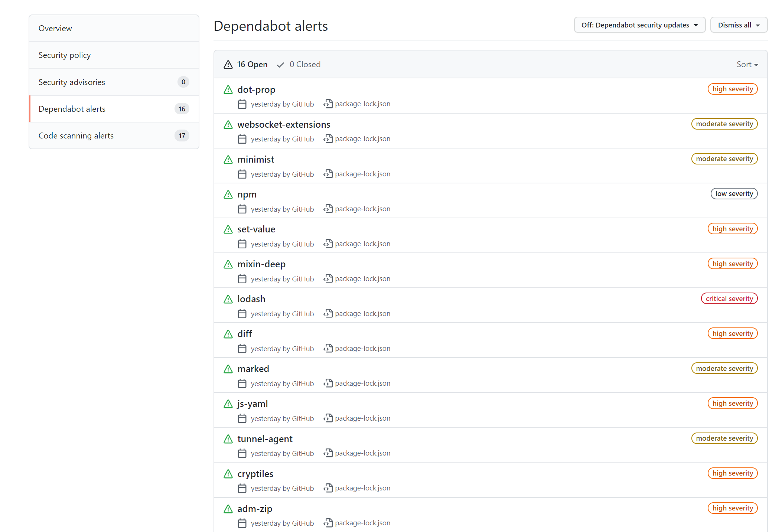Open the Dismiss all dropdown
The image size is (782, 532).
coord(739,25)
